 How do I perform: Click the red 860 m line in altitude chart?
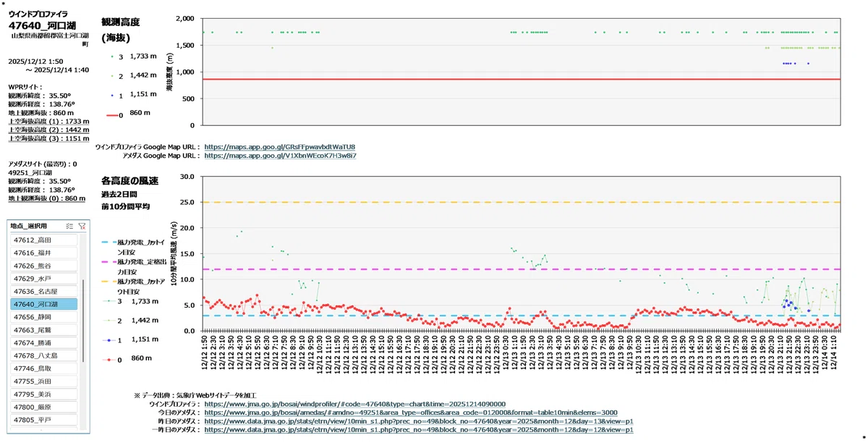click(522, 79)
